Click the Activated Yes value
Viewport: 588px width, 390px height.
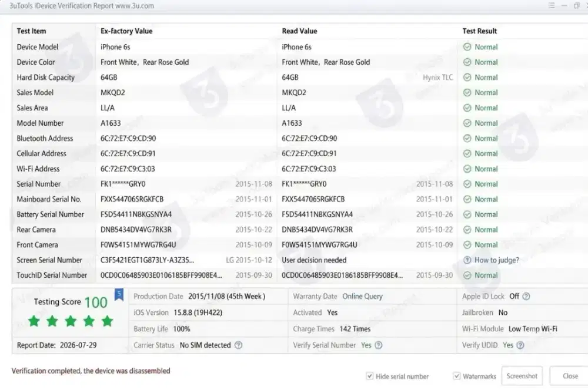coord(332,312)
